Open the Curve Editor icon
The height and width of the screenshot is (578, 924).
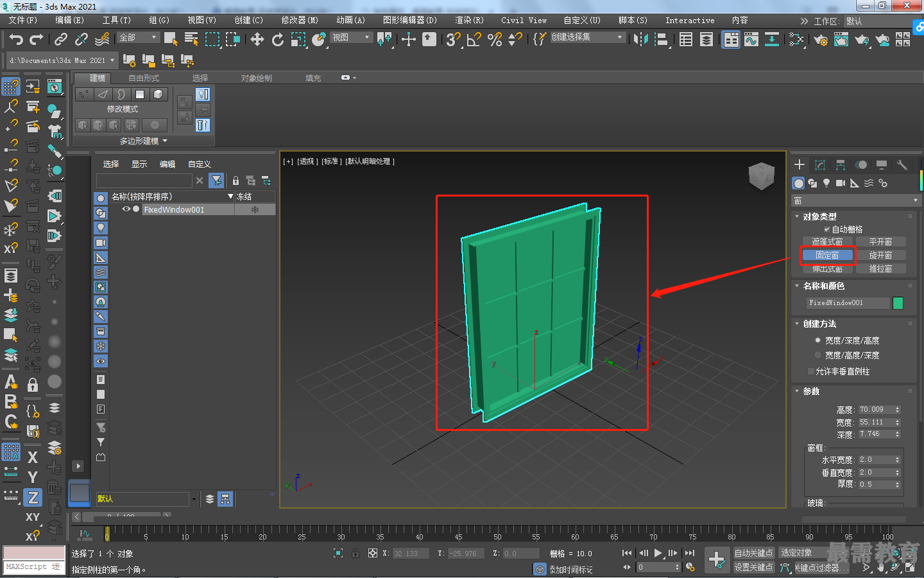(751, 40)
